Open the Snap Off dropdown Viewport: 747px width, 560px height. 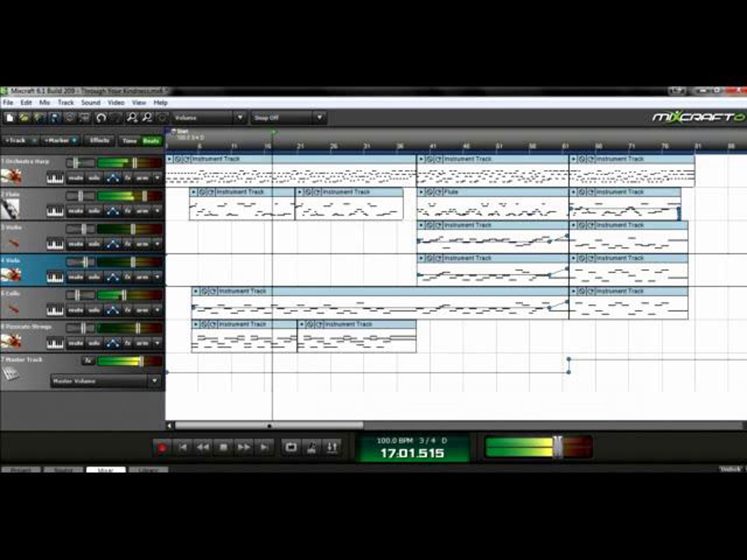pyautogui.click(x=319, y=118)
